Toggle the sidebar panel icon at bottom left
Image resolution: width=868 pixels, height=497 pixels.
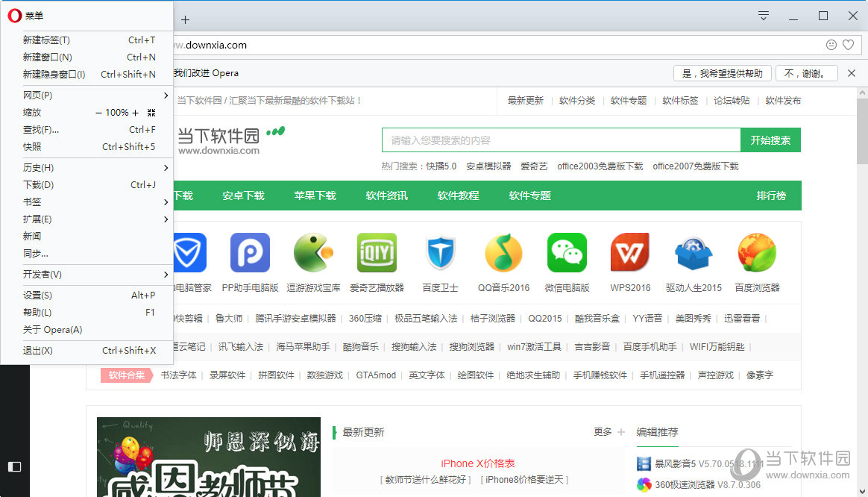(x=14, y=466)
